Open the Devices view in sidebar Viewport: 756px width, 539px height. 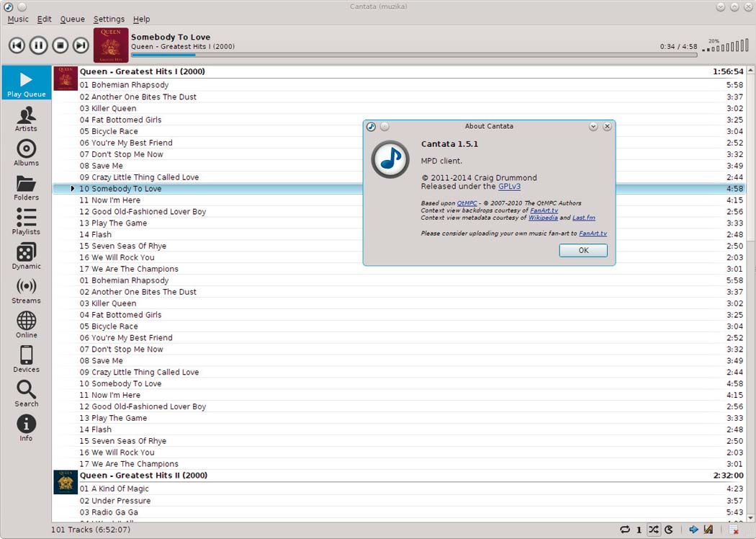click(26, 359)
